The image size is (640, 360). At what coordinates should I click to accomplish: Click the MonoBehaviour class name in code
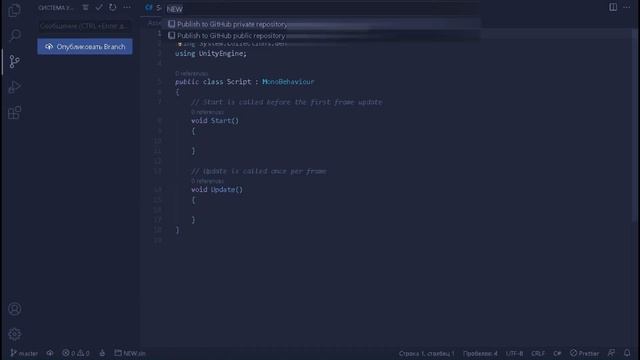(x=288, y=82)
